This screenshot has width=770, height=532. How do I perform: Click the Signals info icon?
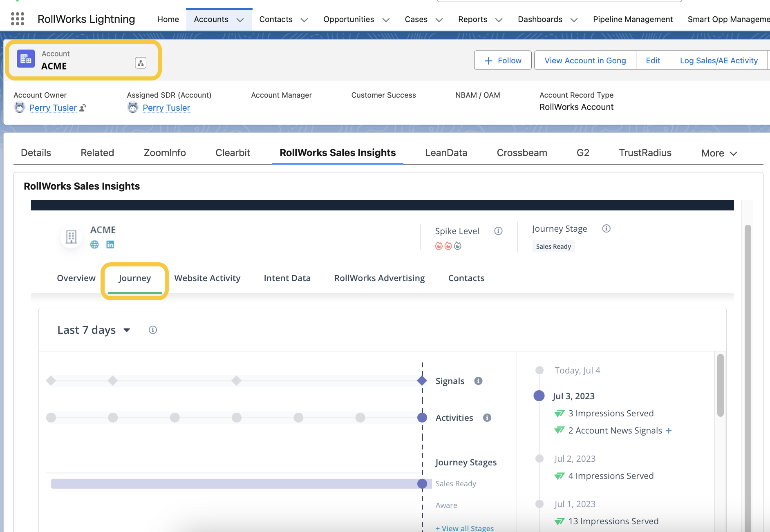478,381
